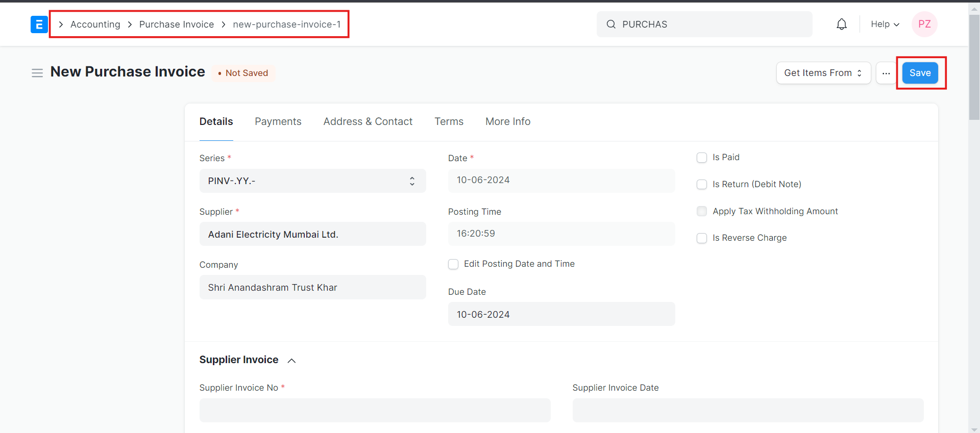Enable Is Return (Debit Note) checkbox
The image size is (980, 433).
pos(702,184)
